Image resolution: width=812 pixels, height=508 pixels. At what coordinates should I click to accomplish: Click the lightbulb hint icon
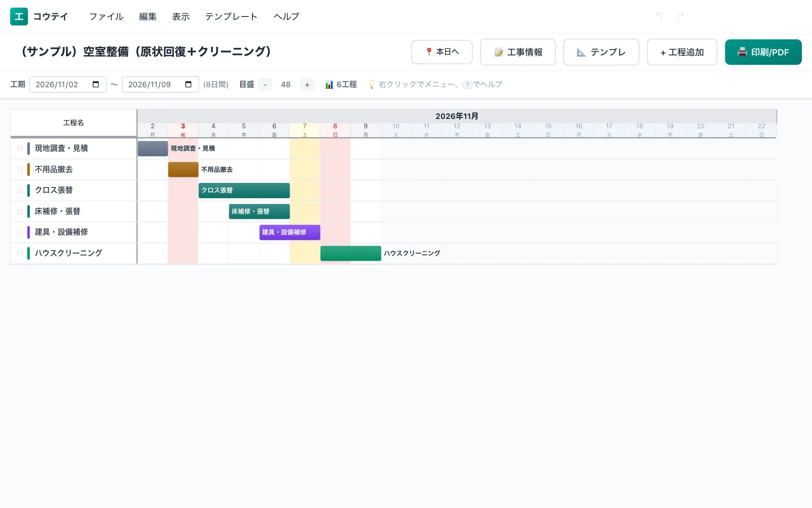coord(371,85)
